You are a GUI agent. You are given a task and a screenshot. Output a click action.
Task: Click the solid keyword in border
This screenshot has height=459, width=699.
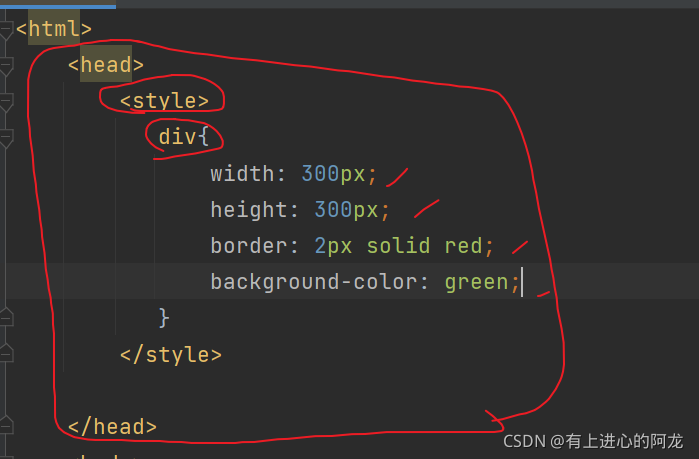click(x=399, y=246)
